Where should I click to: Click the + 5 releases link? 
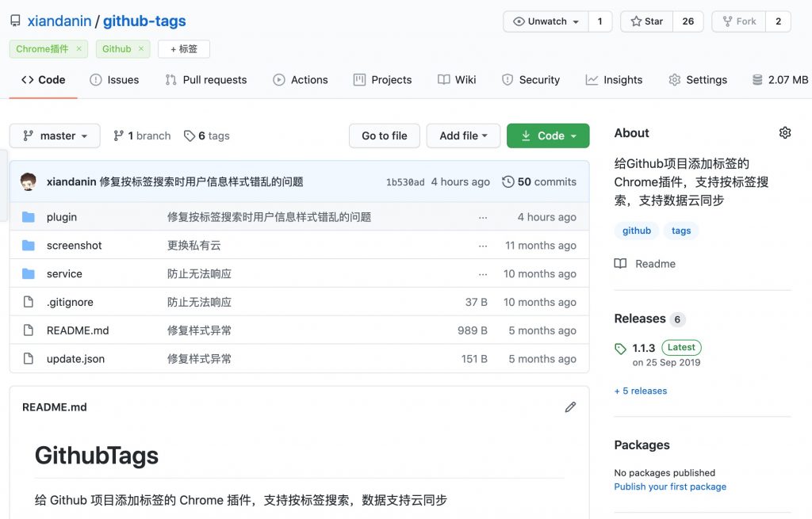point(641,391)
